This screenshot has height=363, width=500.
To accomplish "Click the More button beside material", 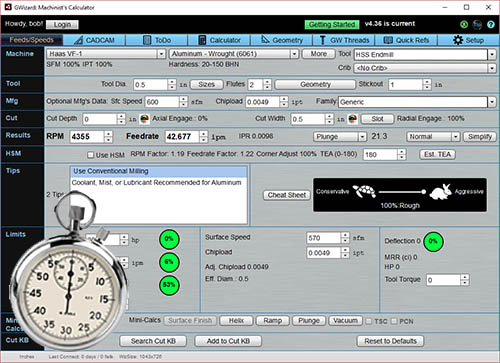I will point(319,54).
